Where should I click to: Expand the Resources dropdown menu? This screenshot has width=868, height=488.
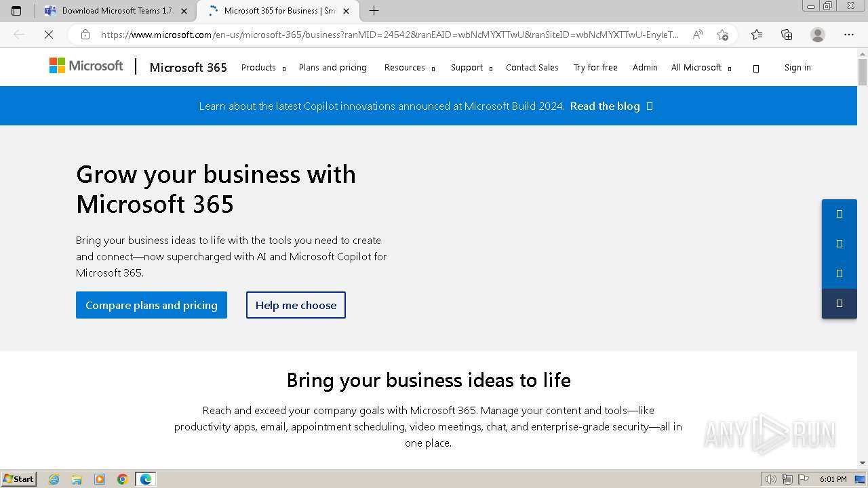click(x=410, y=68)
